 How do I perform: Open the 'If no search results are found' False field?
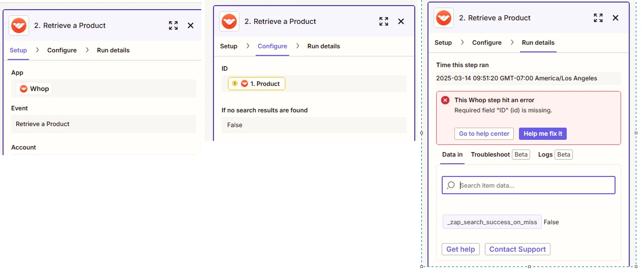[x=314, y=125]
